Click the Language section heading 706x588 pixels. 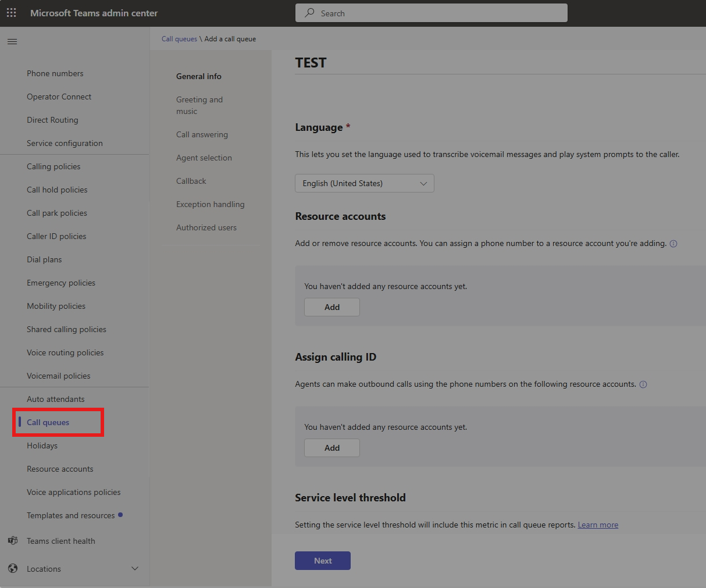(319, 127)
